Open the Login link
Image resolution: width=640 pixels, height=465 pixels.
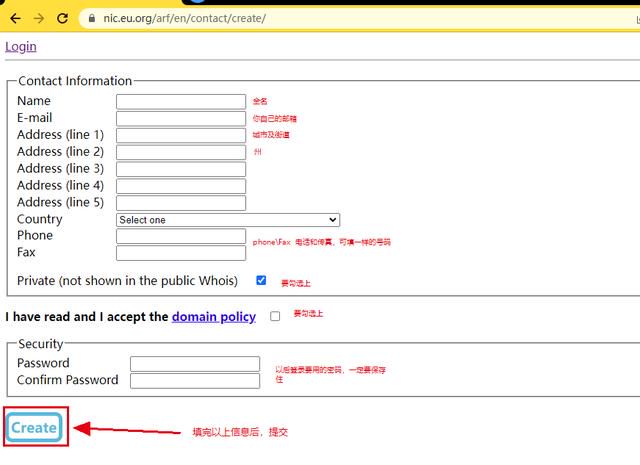[21, 47]
